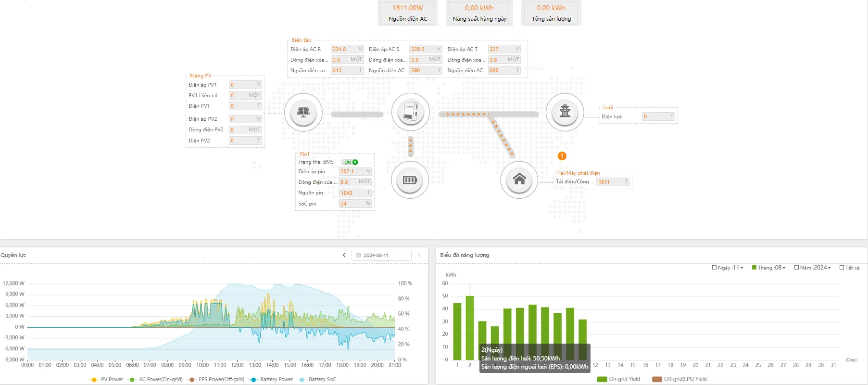The height and width of the screenshot is (385, 868).
Task: Click the SoC pin value 24
Action: point(355,204)
